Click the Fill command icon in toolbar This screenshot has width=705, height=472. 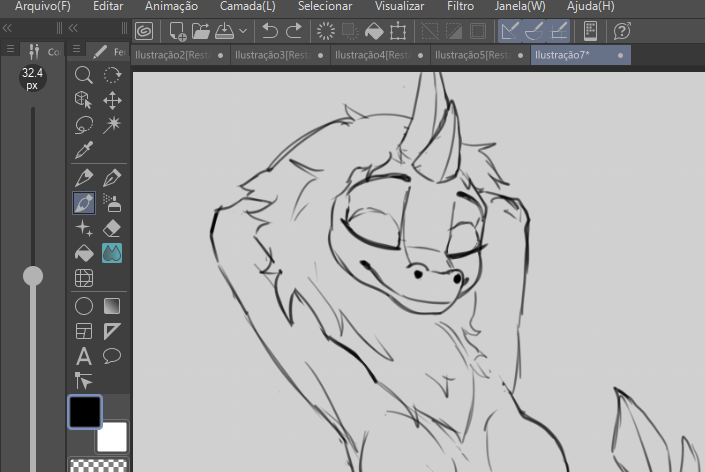click(x=374, y=31)
